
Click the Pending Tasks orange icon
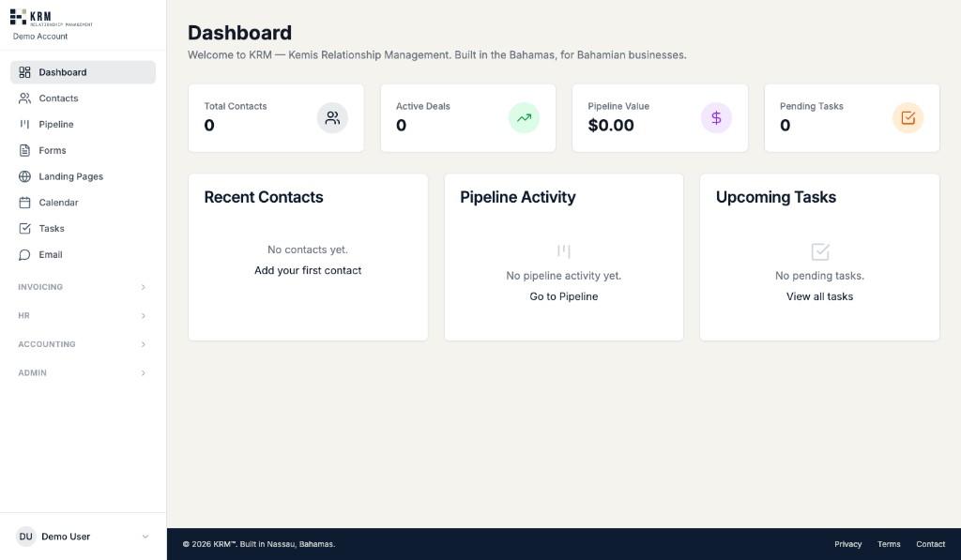[908, 117]
